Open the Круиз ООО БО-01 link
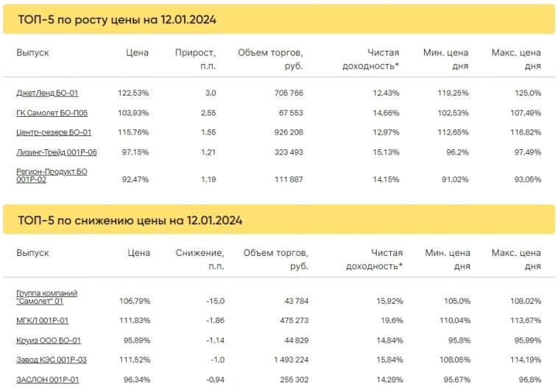 click(x=49, y=341)
